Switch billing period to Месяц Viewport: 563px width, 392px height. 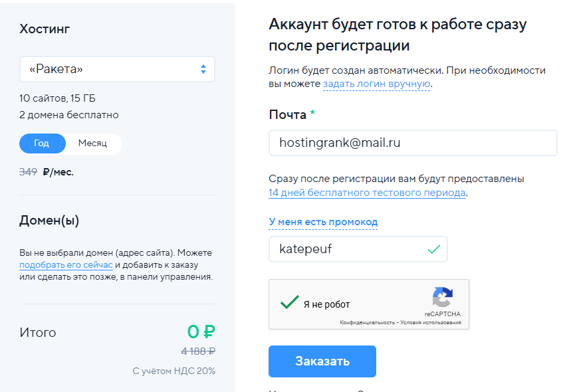[x=92, y=144]
